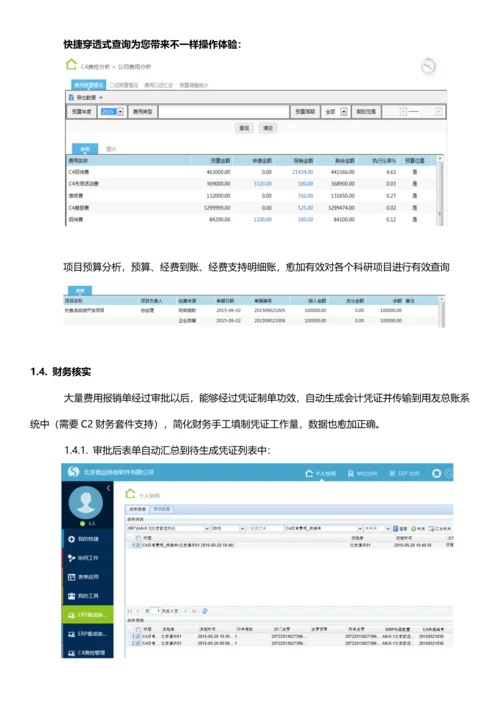Image resolution: width=500 pixels, height=707 pixels.
Task: Click the green home icon beside 个人空间 breadcrumb
Action: [130, 493]
